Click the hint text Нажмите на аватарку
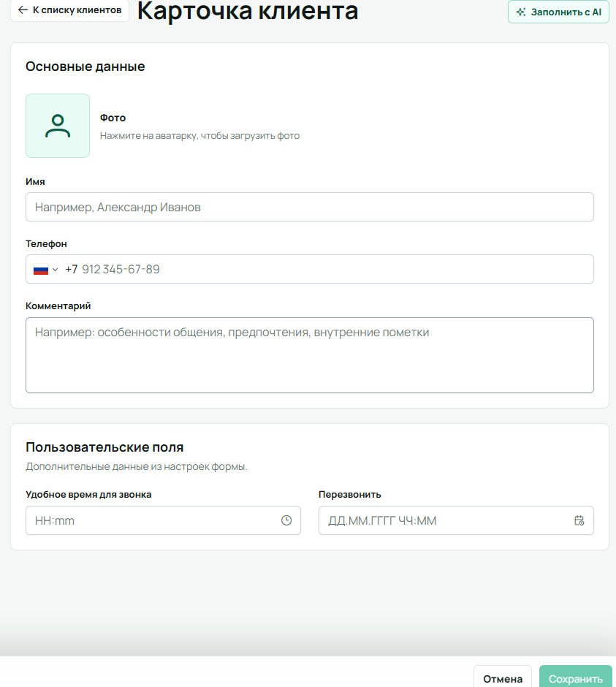Image resolution: width=616 pixels, height=687 pixels. click(x=199, y=136)
